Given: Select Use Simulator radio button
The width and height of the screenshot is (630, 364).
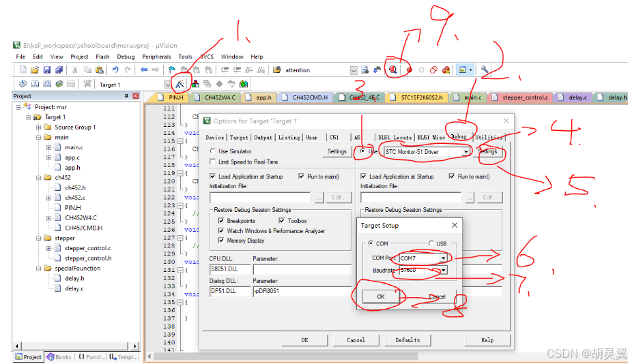Looking at the screenshot, I should (x=212, y=151).
